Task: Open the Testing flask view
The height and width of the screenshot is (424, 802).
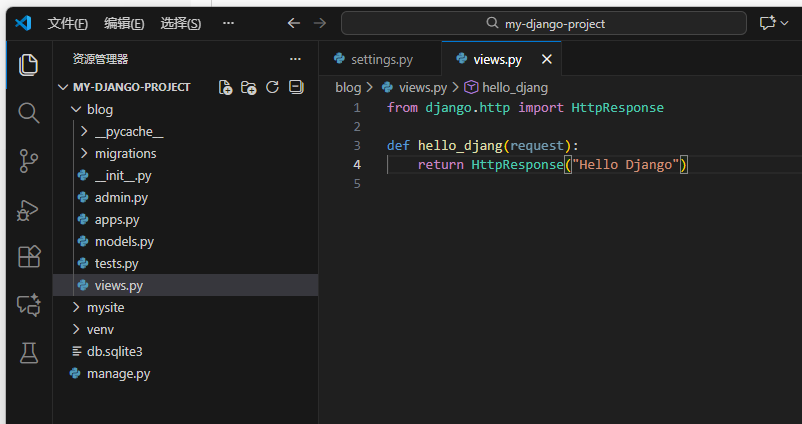Action: tap(29, 353)
